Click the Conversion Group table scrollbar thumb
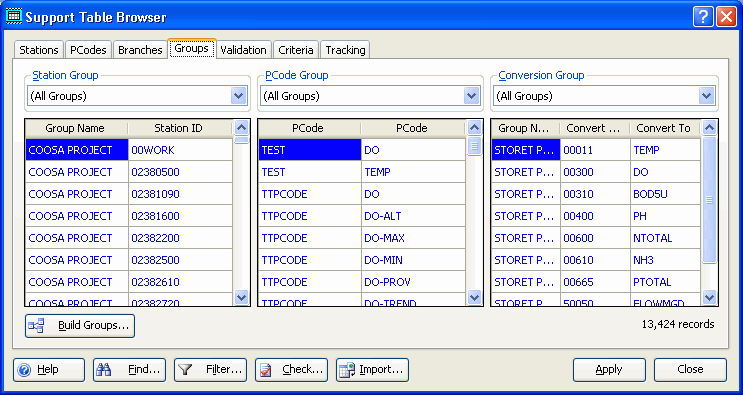743x395 pixels. [x=709, y=200]
